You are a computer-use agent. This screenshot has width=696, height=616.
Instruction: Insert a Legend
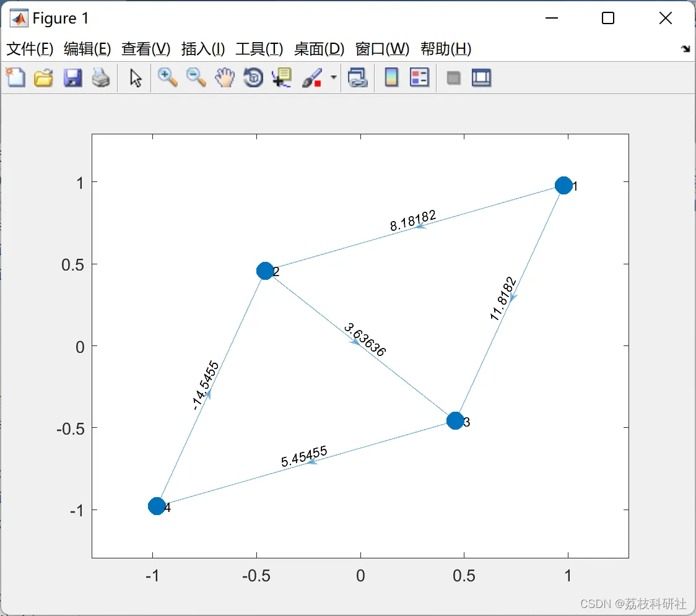pyautogui.click(x=419, y=77)
